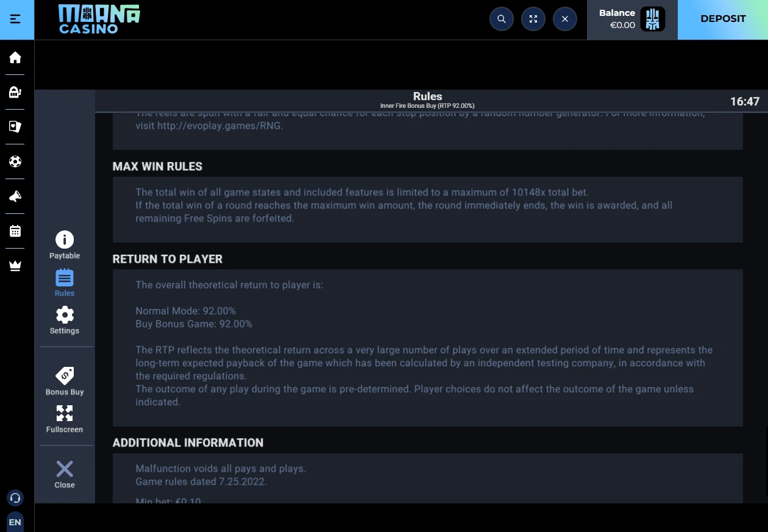Click the ADDITIONAL INFORMATION heading

tap(188, 443)
